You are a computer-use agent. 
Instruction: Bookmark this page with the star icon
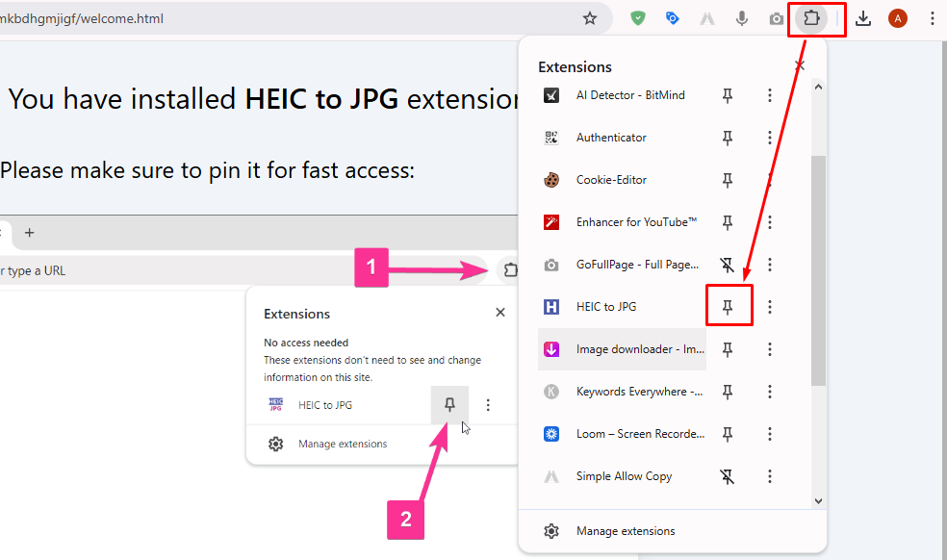(x=590, y=17)
